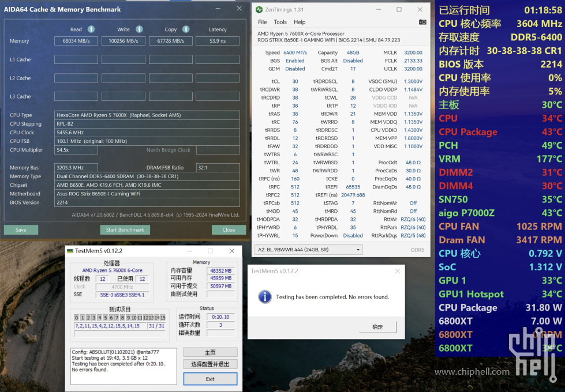Minimize the AIDA64 benchmark window
The height and width of the screenshot is (392, 565).
point(218,9)
